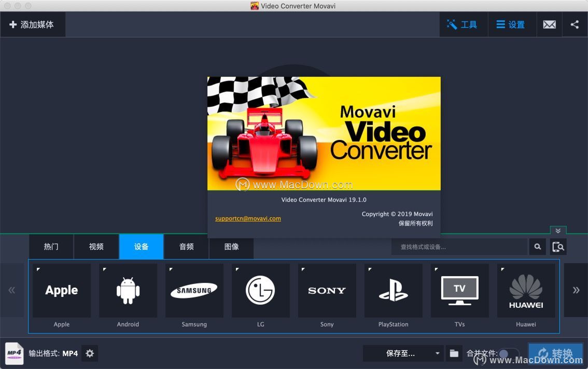The image size is (588, 369).
Task: Click the detect device icon
Action: point(558,247)
